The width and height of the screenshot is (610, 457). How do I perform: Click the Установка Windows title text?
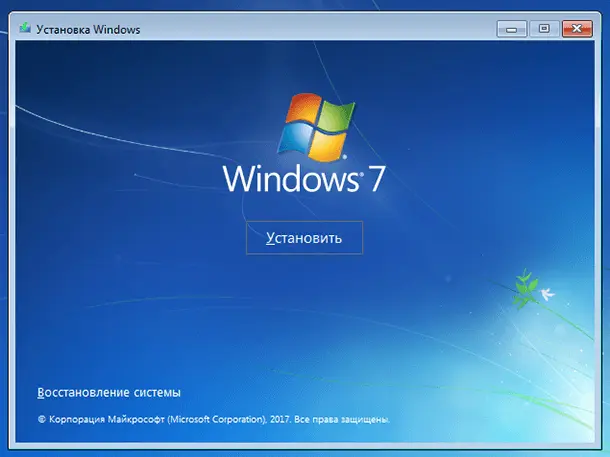(88, 29)
